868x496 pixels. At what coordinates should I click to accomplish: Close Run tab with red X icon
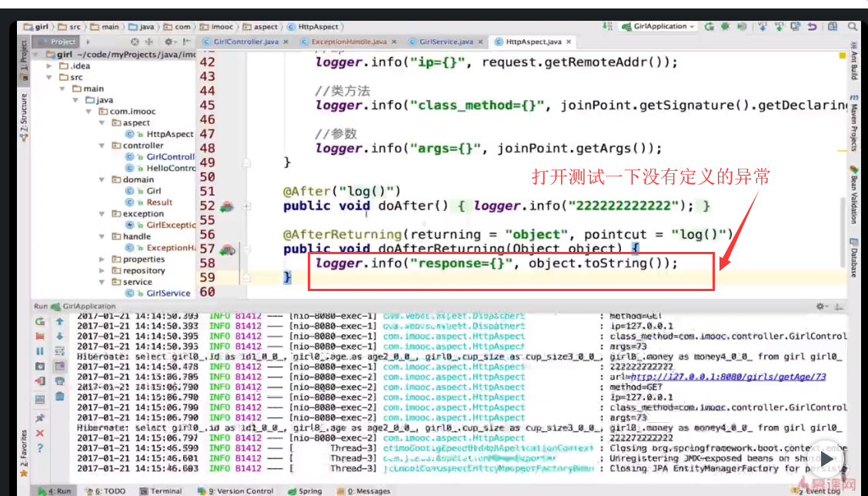pyautogui.click(x=40, y=434)
